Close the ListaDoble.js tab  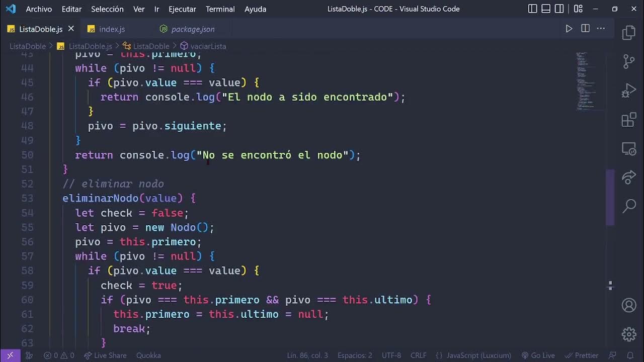pyautogui.click(x=71, y=29)
